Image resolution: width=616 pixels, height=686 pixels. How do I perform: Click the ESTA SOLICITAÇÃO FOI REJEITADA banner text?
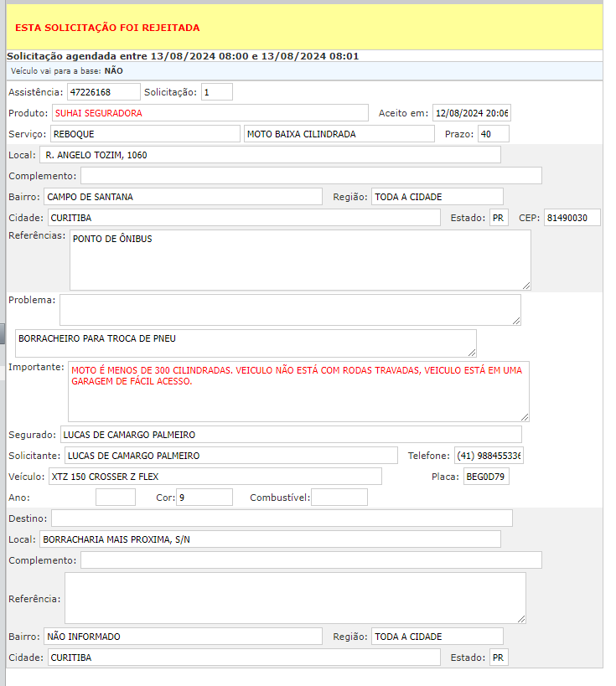pos(107,28)
